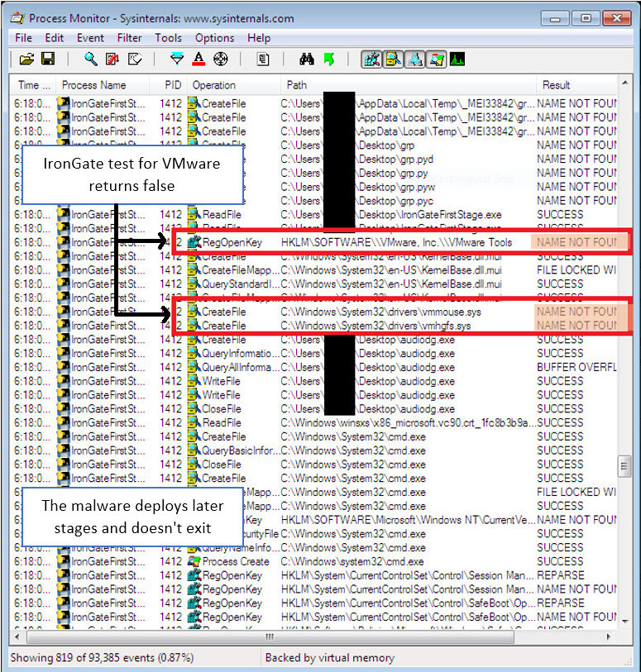Select the ReadFile winsxs x86_microsoft.vc90.crt row
The image size is (641, 672).
(314, 423)
